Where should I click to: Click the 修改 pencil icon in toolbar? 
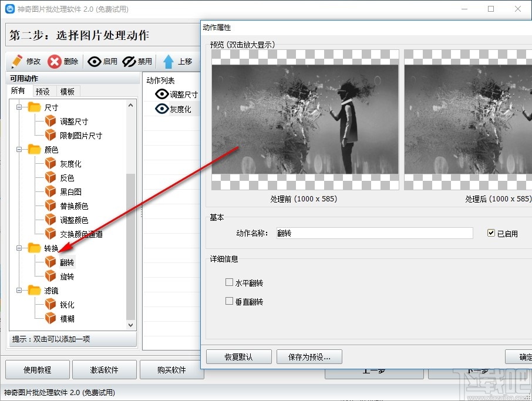pyautogui.click(x=16, y=62)
